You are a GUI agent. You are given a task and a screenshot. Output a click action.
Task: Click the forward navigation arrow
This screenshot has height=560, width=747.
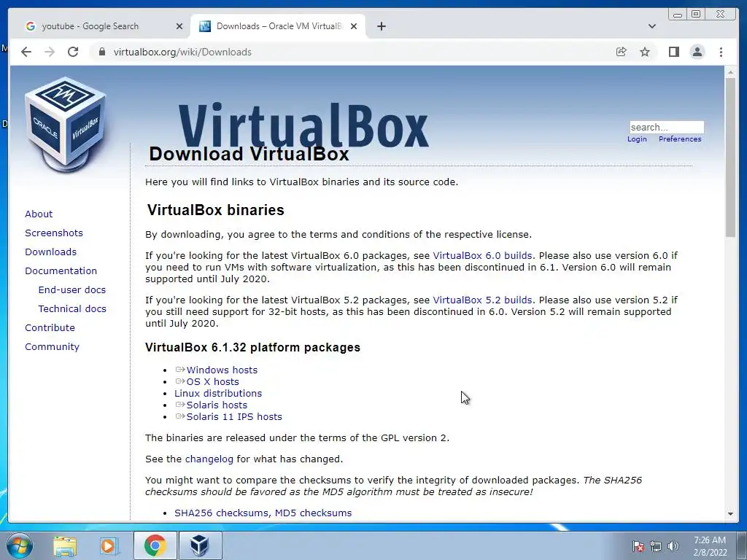point(50,52)
